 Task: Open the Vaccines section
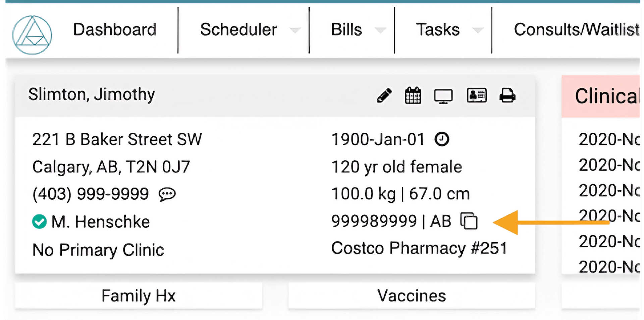(412, 296)
